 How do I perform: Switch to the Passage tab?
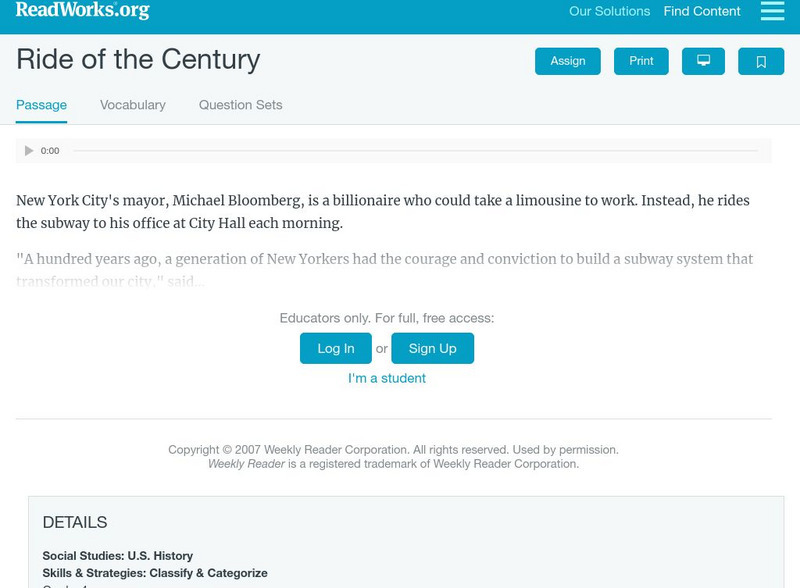[41, 105]
